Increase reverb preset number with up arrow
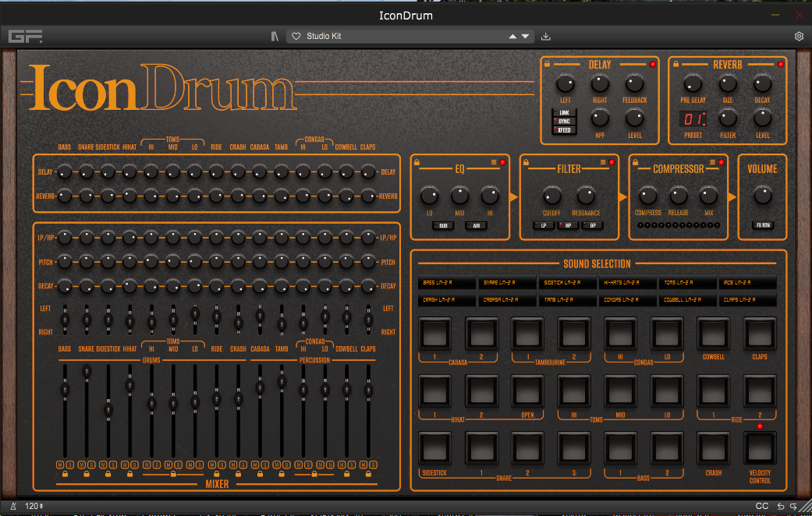The image size is (812, 516). 704,115
